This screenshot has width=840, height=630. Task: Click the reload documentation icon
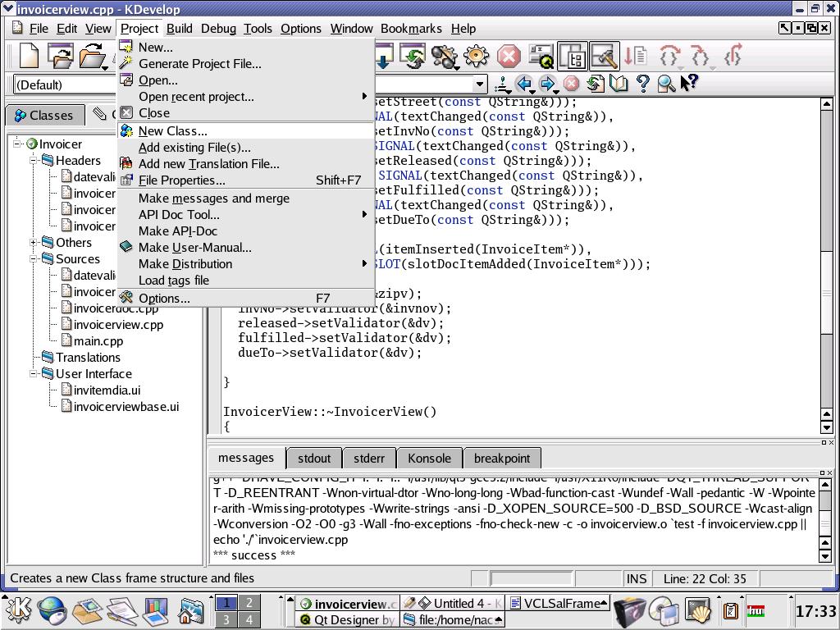coord(595,84)
